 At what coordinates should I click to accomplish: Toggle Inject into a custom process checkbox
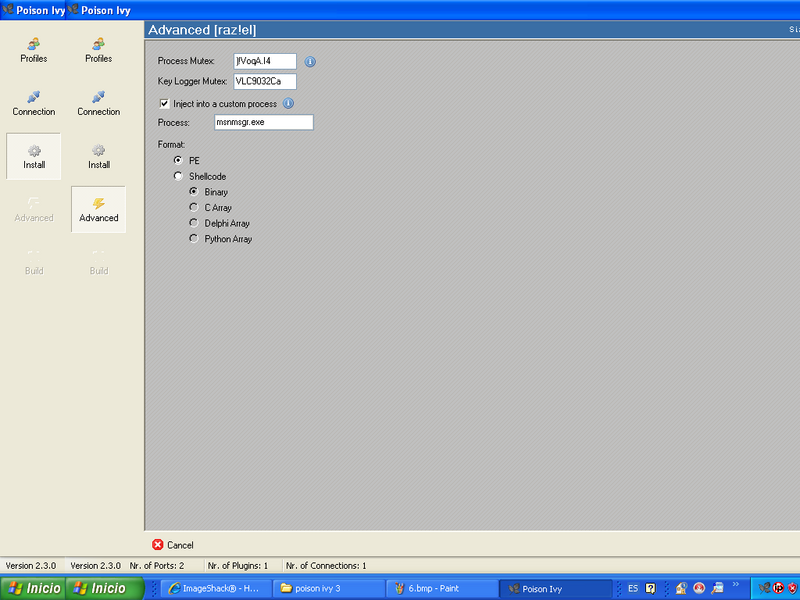(x=164, y=104)
